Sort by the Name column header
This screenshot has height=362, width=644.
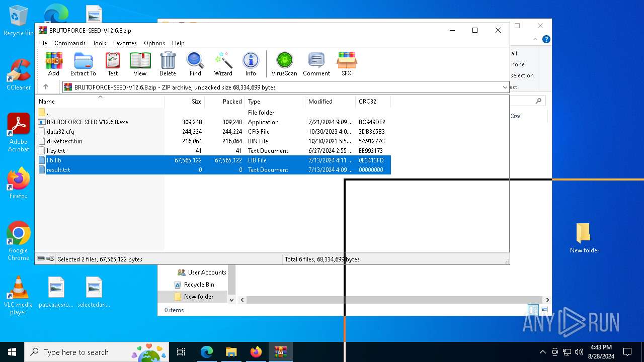pyautogui.click(x=100, y=102)
